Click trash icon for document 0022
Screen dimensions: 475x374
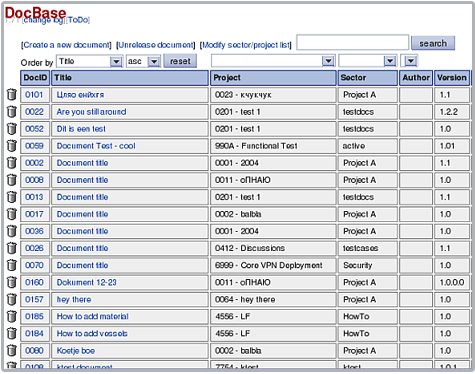click(12, 112)
